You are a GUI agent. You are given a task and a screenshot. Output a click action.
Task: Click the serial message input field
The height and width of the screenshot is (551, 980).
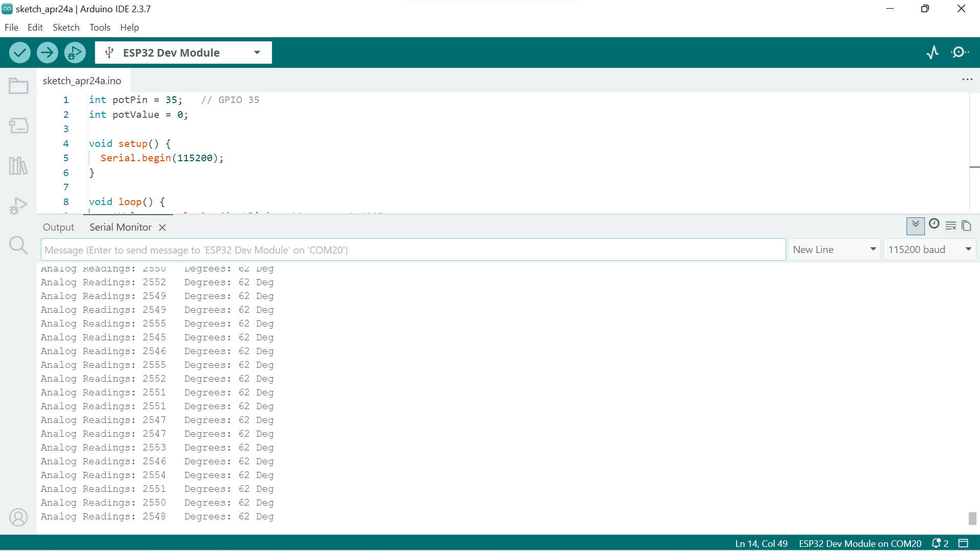(x=413, y=250)
